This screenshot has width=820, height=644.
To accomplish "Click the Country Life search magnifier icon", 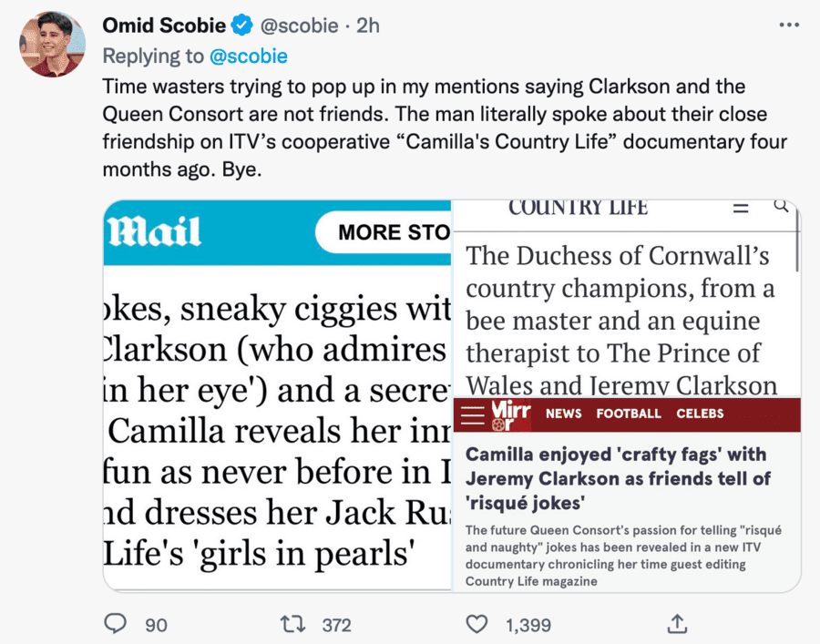I will coord(781,207).
